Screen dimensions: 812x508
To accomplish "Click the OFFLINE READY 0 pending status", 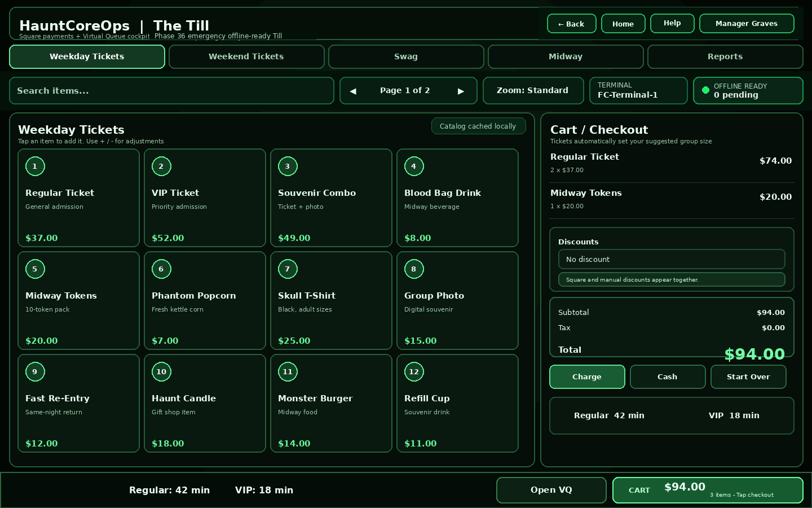I will point(748,90).
